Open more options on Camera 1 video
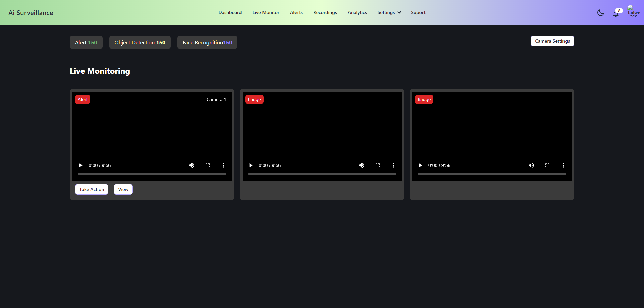The width and height of the screenshot is (644, 308). point(224,165)
